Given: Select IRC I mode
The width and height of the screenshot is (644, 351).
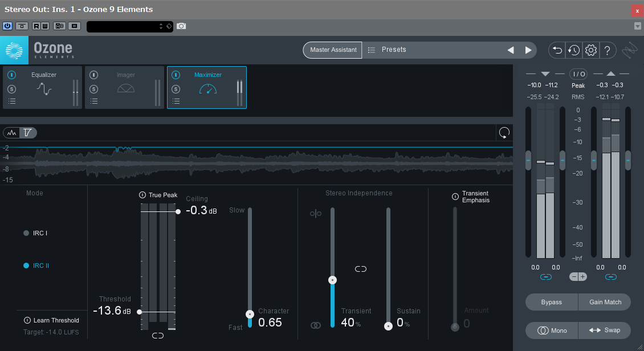Looking at the screenshot, I should pos(36,233).
